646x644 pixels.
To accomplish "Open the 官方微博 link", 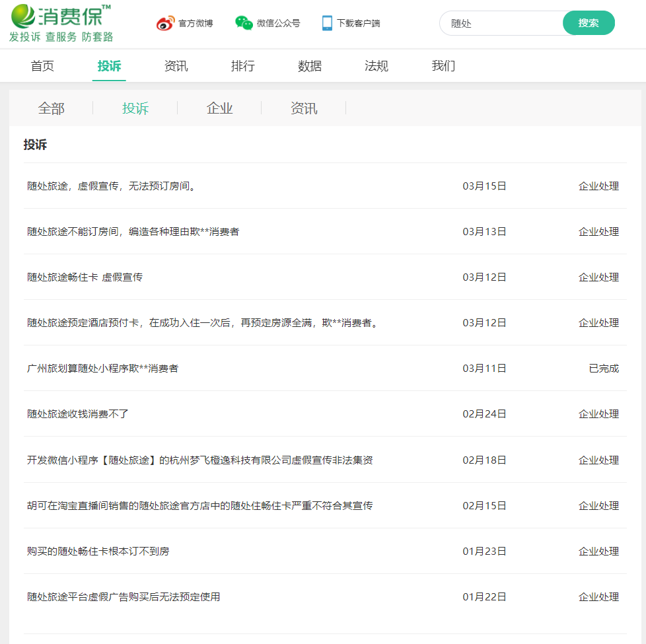I will click(196, 23).
